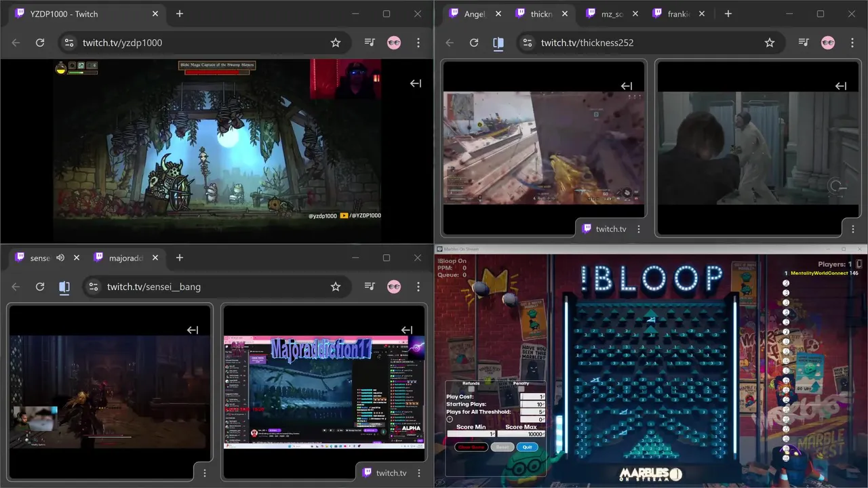The height and width of the screenshot is (488, 868).
Task: Reload the thickness252 Twitch page
Action: pyautogui.click(x=474, y=43)
